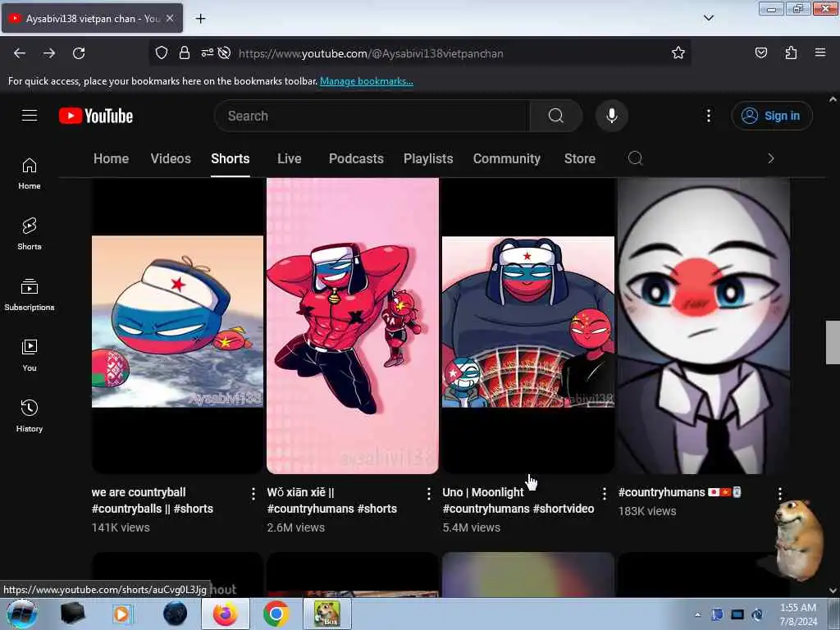The height and width of the screenshot is (630, 840).
Task: Open Shorts in the left sidebar
Action: [x=30, y=234]
